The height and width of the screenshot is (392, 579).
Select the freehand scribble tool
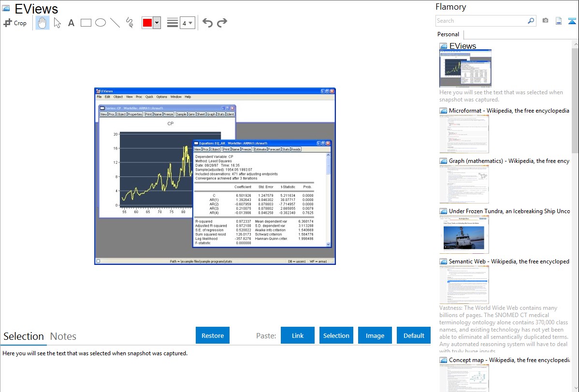130,23
